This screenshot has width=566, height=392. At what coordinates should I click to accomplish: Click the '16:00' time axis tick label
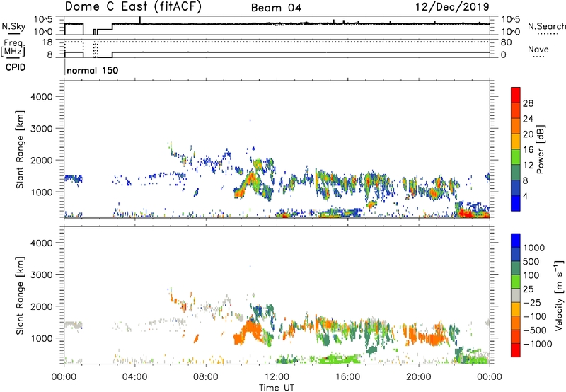click(347, 377)
